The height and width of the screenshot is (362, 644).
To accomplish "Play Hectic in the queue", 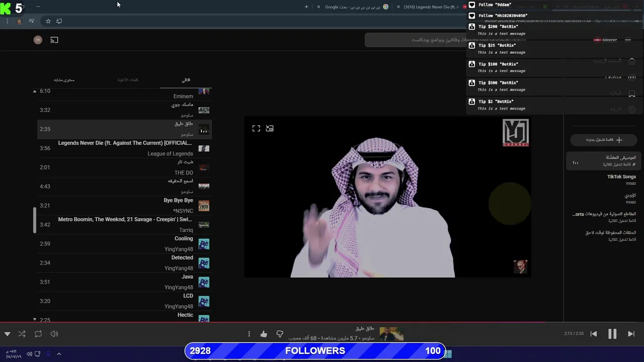I will pyautogui.click(x=124, y=316).
